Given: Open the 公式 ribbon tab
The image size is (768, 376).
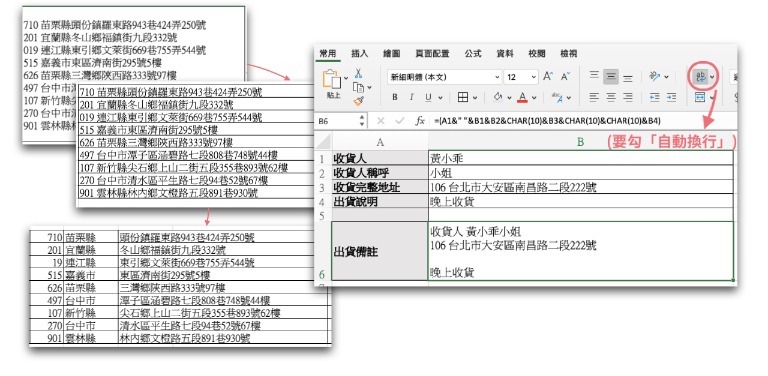Looking at the screenshot, I should tap(473, 54).
